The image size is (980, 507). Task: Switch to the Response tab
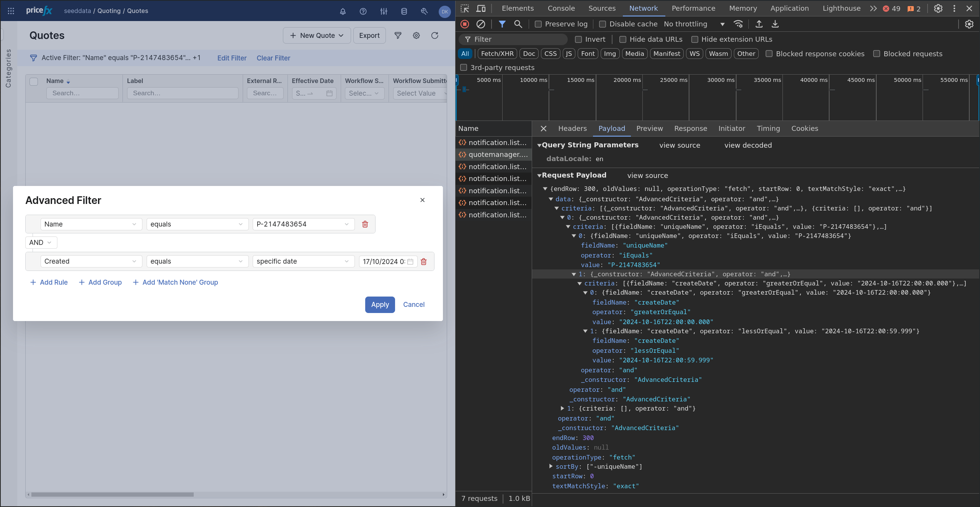click(x=690, y=129)
